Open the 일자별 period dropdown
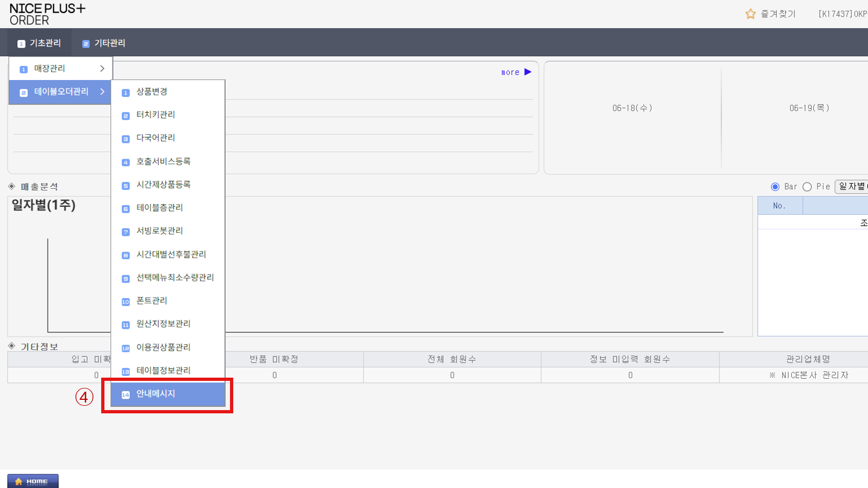868x488 pixels. tap(852, 187)
